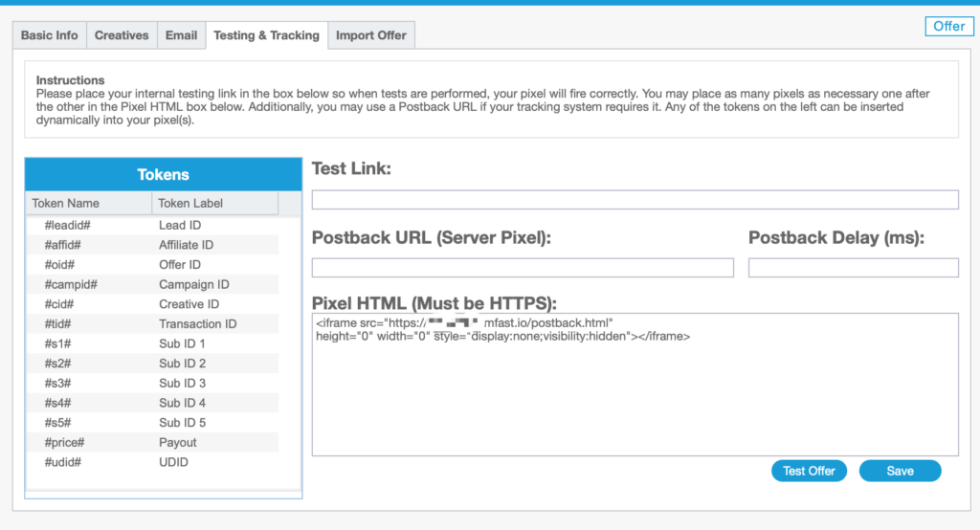This screenshot has height=530, width=980.
Task: Select the Testing & Tracking tab
Action: (x=266, y=35)
